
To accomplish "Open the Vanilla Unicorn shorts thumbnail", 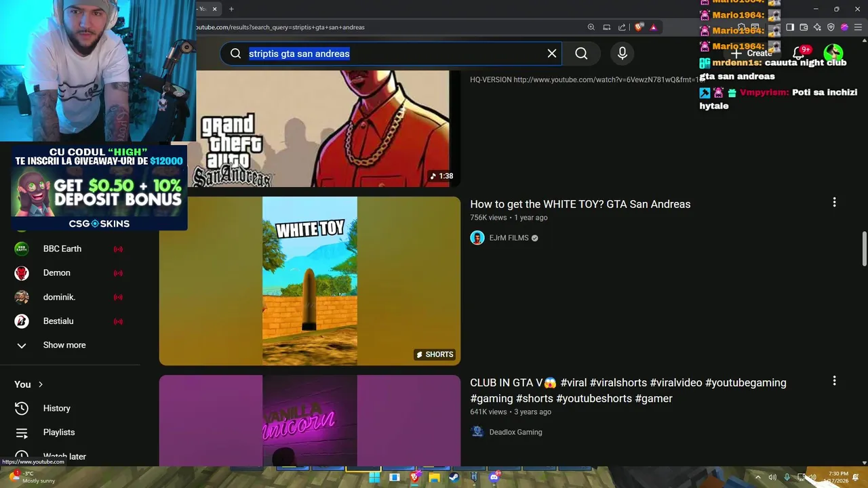I will 310,420.
